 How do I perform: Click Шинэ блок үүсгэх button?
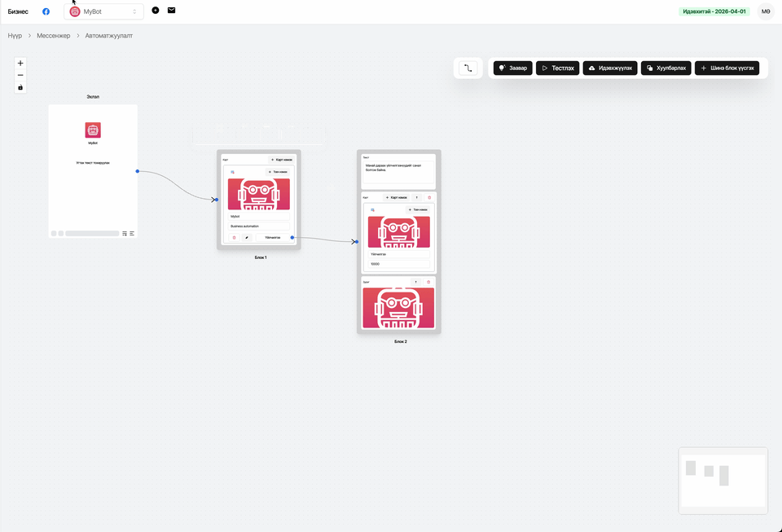tap(727, 68)
